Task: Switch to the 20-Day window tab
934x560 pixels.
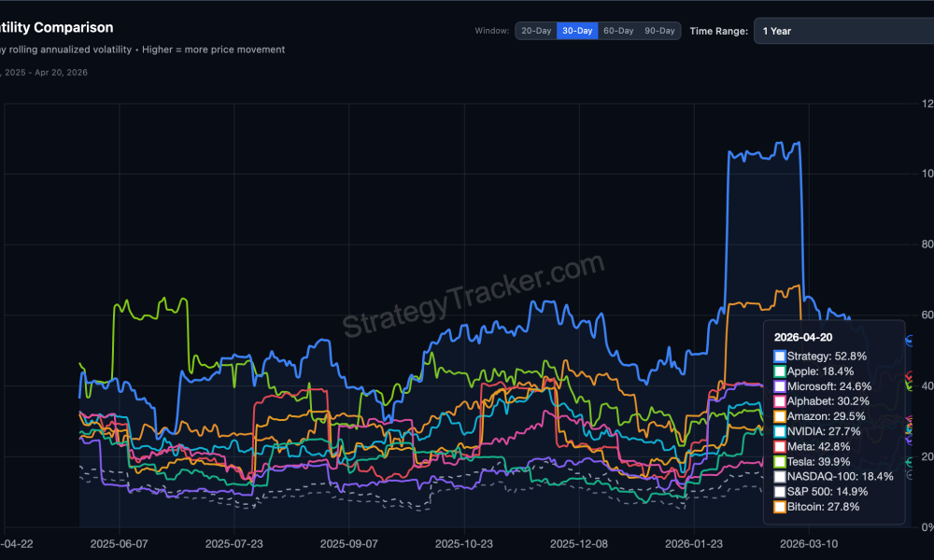Action: 535,30
